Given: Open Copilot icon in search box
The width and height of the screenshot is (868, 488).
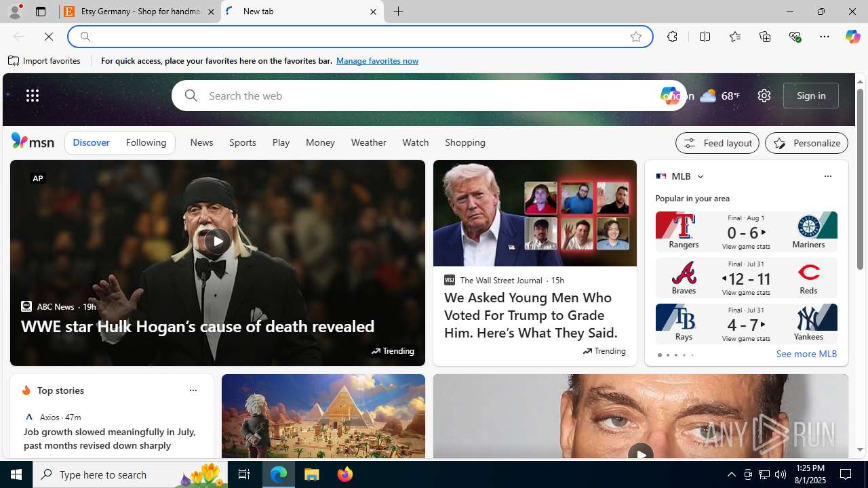Looking at the screenshot, I should coord(671,96).
